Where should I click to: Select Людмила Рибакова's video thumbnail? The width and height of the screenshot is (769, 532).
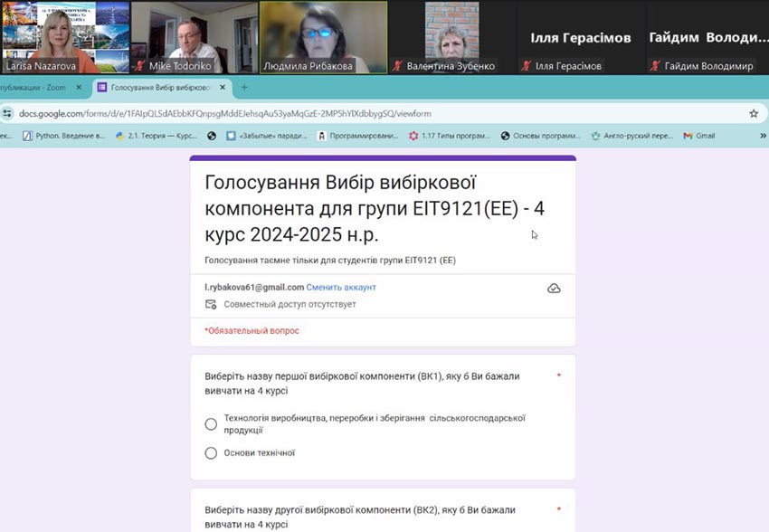coord(323,36)
